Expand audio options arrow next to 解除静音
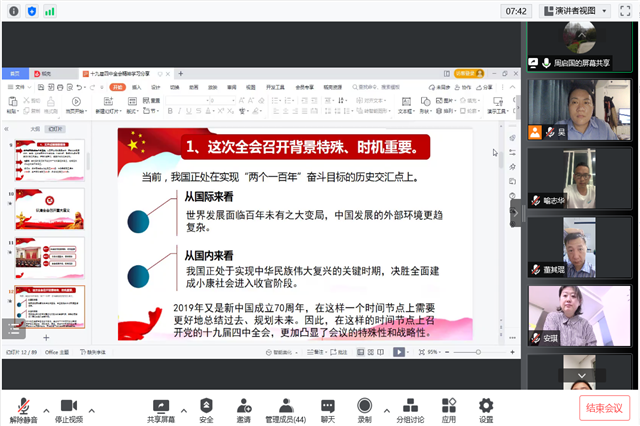 [x=44, y=410]
